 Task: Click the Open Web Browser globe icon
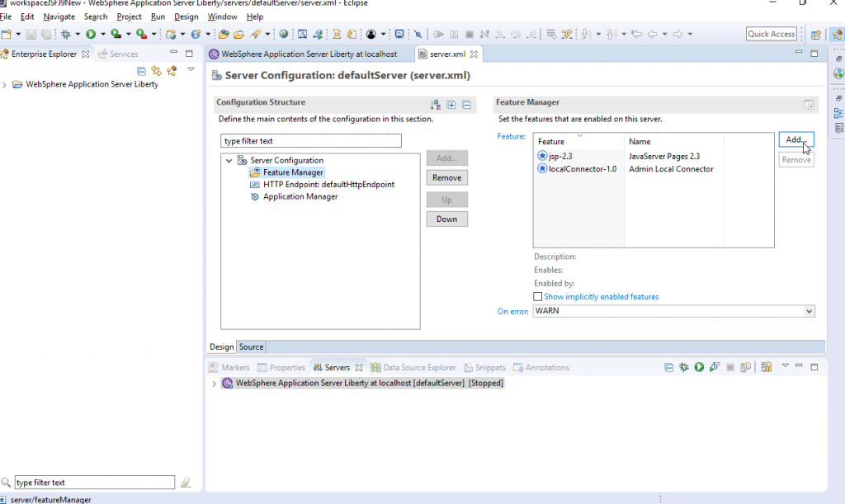pyautogui.click(x=284, y=34)
